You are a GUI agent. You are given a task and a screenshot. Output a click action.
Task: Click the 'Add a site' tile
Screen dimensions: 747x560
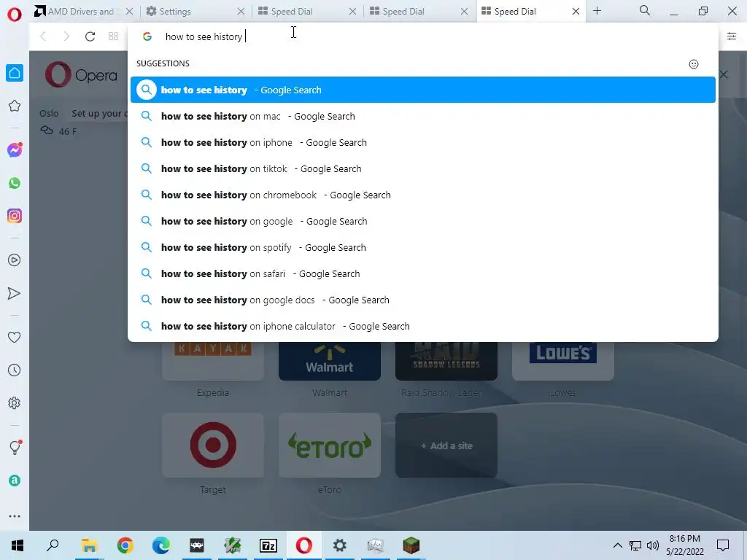446,446
